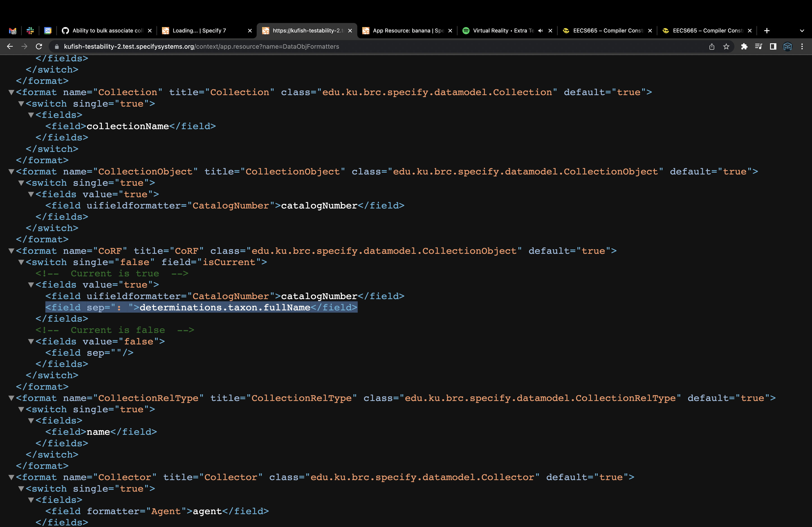The image size is (812, 527).
Task: Click the media controls toolbar icon
Action: point(759,47)
